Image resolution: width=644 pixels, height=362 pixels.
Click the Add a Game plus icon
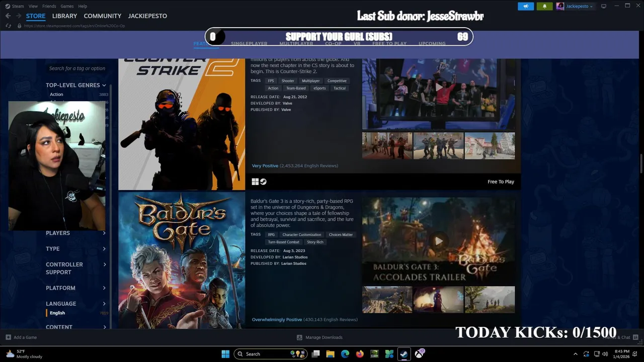pyautogui.click(x=8, y=337)
